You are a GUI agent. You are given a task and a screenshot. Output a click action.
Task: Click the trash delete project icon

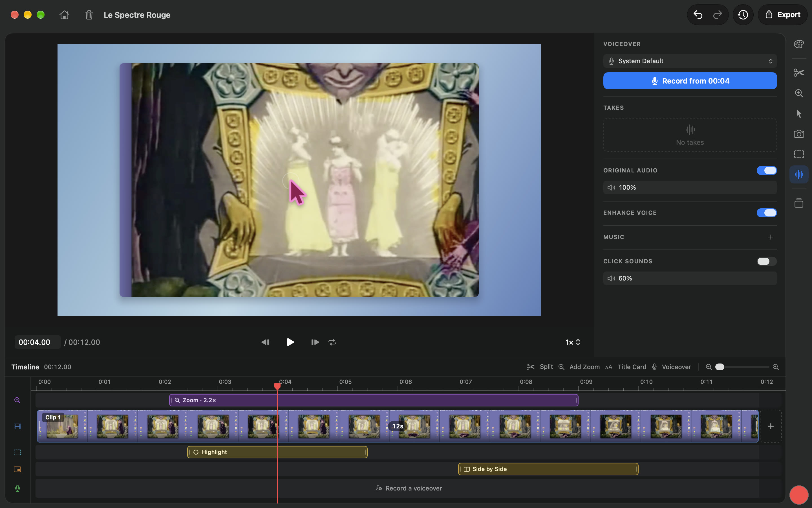[x=89, y=15]
